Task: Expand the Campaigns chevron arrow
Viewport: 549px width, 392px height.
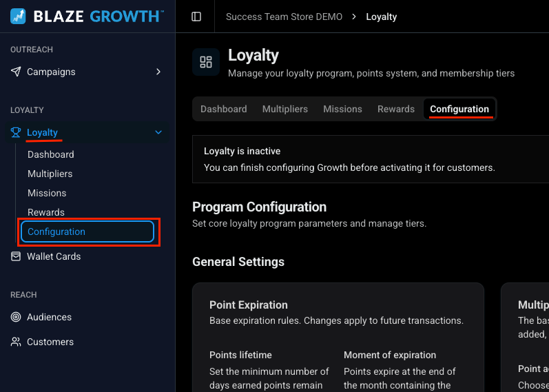Action: pyautogui.click(x=158, y=72)
